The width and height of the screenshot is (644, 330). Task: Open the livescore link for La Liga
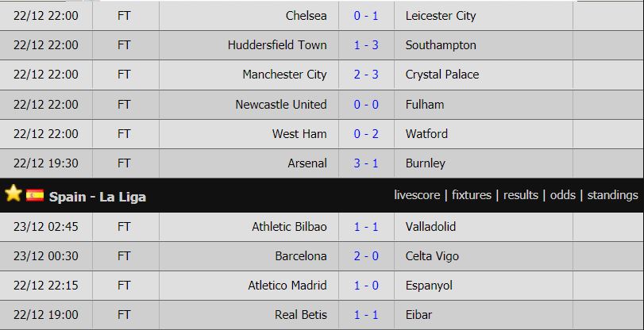tap(417, 195)
